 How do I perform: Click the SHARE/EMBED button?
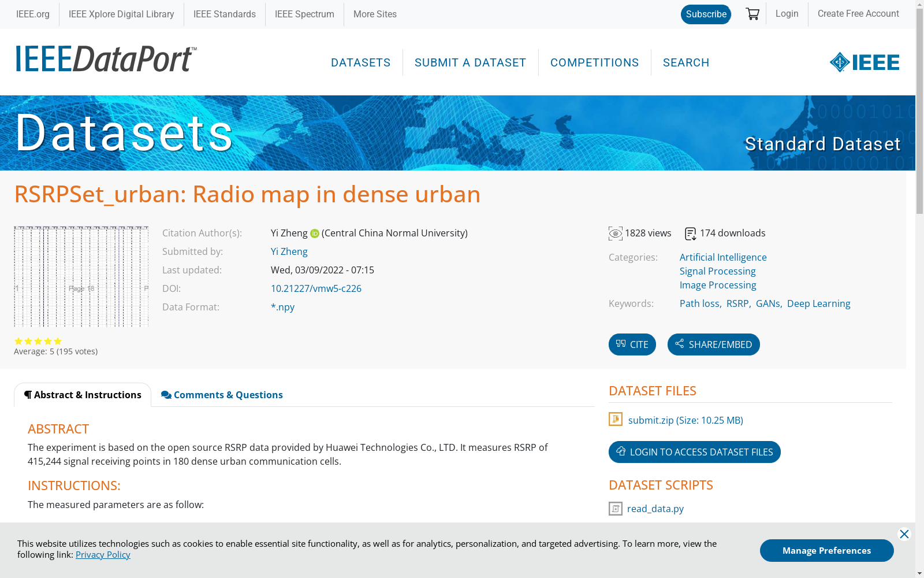pyautogui.click(x=714, y=344)
